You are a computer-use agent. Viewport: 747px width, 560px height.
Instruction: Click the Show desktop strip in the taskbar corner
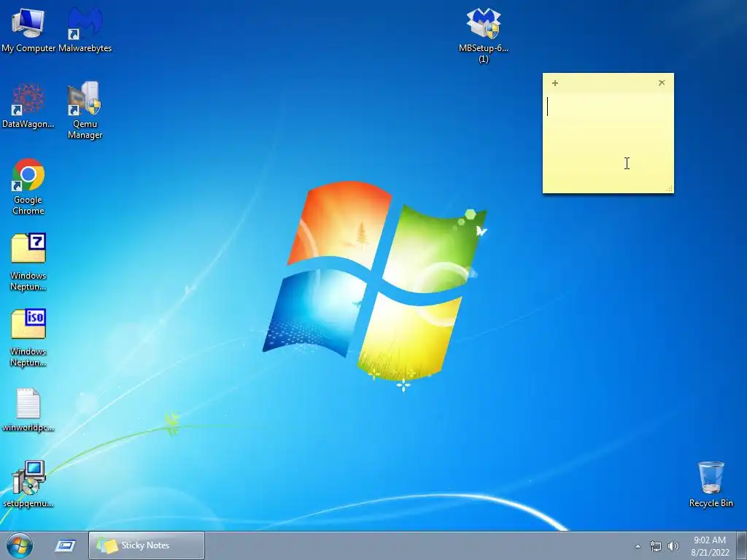pyautogui.click(x=742, y=545)
